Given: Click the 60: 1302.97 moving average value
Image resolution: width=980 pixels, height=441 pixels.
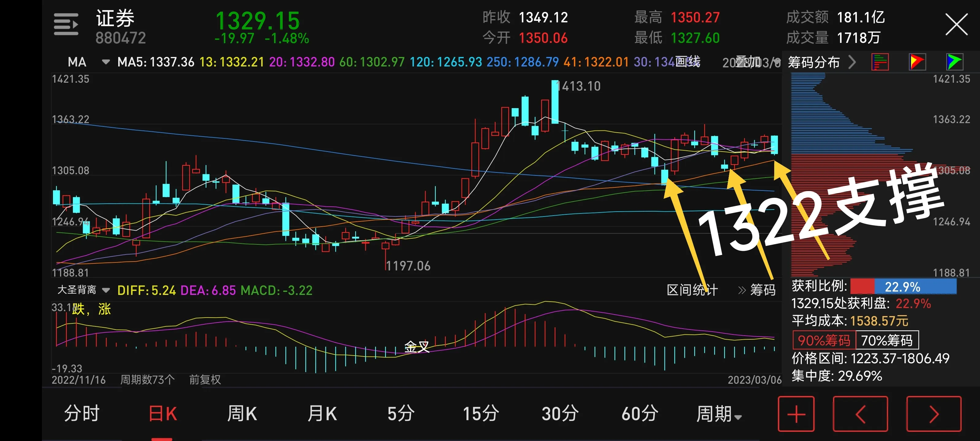Looking at the screenshot, I should pos(372,62).
